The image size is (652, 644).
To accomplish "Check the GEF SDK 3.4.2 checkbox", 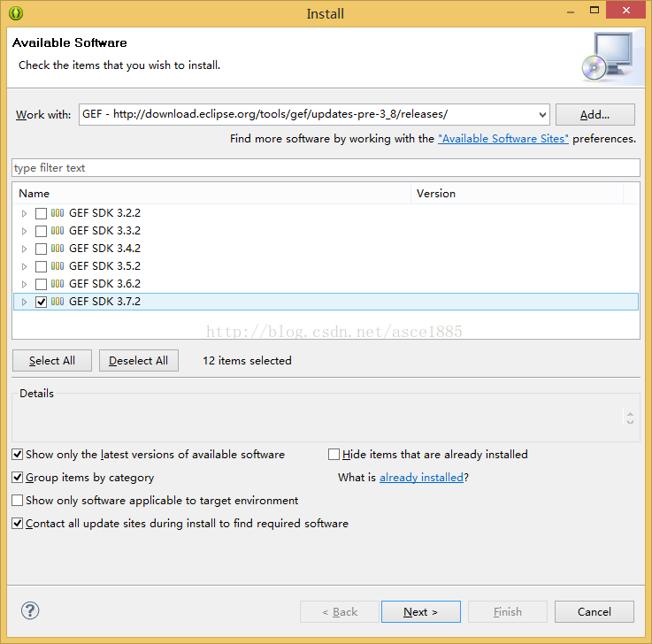I will point(41,249).
